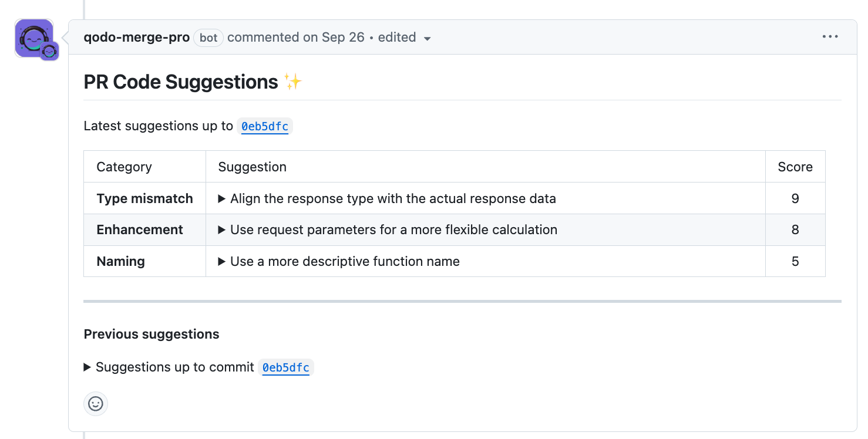The height and width of the screenshot is (439, 868).
Task: Add a reaction with the smiley icon
Action: (x=96, y=404)
